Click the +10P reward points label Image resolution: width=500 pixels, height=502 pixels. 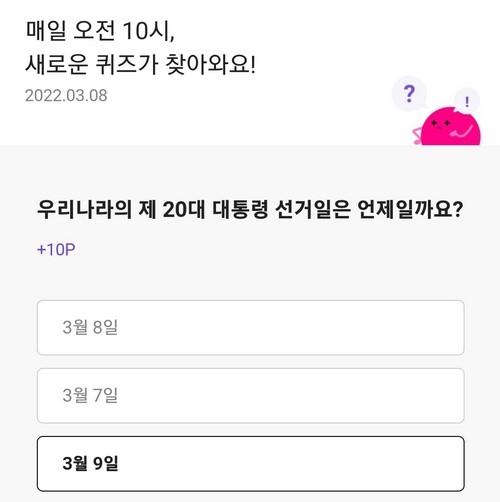point(56,249)
